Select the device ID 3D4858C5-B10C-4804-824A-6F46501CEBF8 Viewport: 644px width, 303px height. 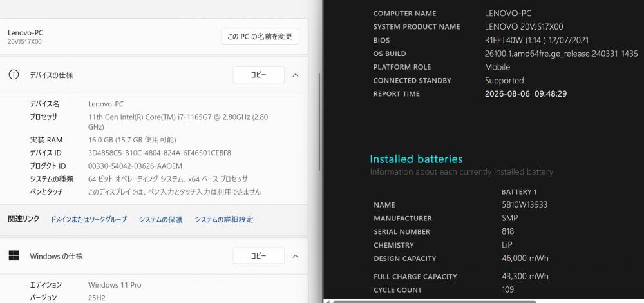(160, 153)
